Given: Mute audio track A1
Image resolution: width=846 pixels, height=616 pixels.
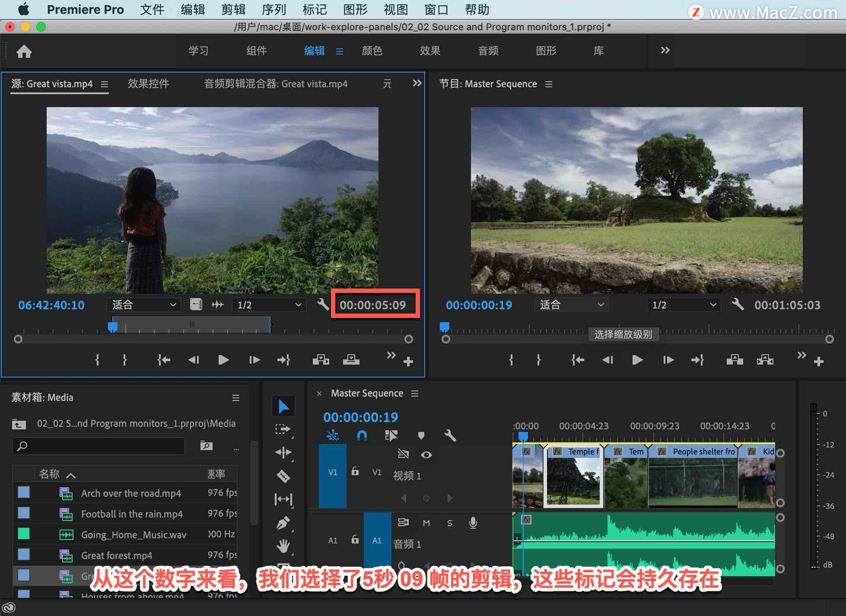Looking at the screenshot, I should 426,523.
